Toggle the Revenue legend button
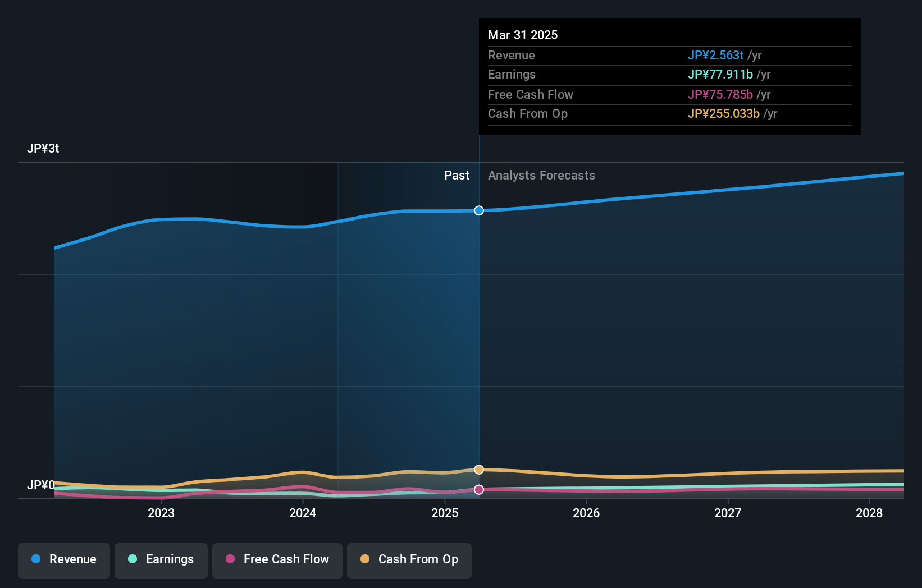The image size is (922, 588). click(64, 561)
